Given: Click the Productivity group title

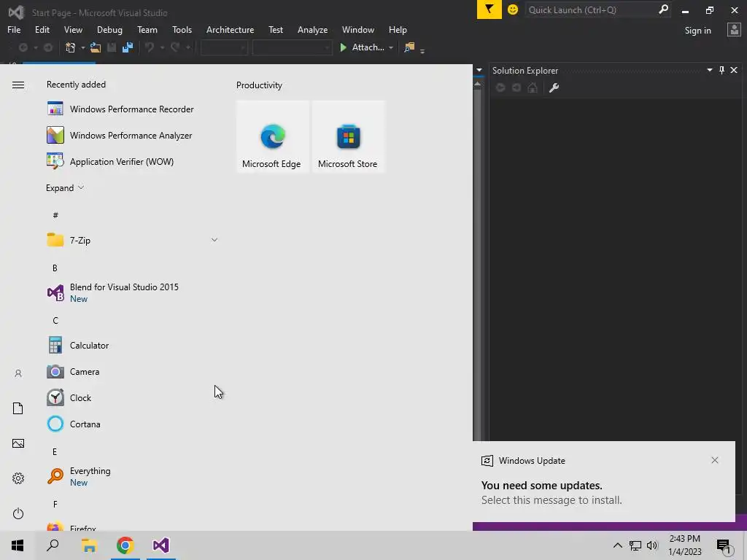Looking at the screenshot, I should [x=259, y=85].
